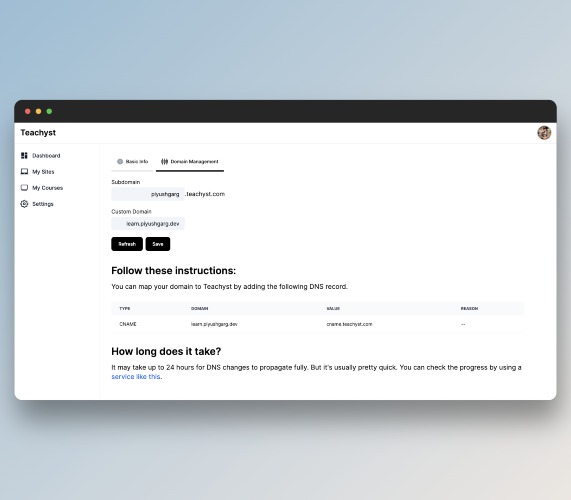Click the Save button
Image resolution: width=571 pixels, height=500 pixels.
(158, 244)
